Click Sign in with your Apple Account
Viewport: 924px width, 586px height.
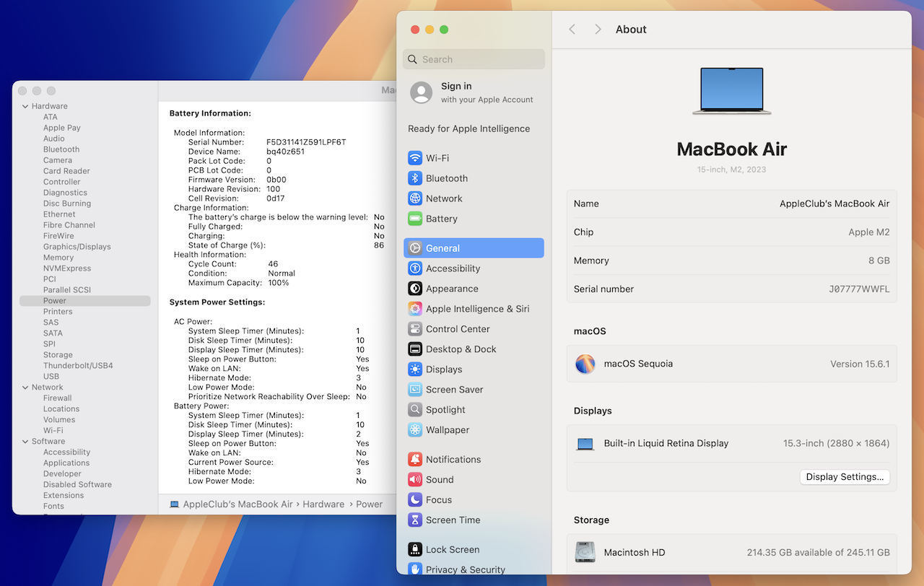coord(474,92)
